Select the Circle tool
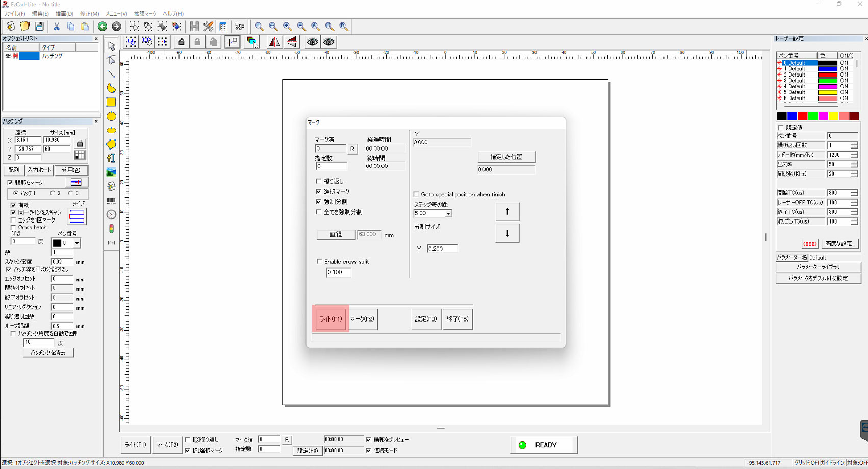Screen dimensions: 868x469 [111, 116]
